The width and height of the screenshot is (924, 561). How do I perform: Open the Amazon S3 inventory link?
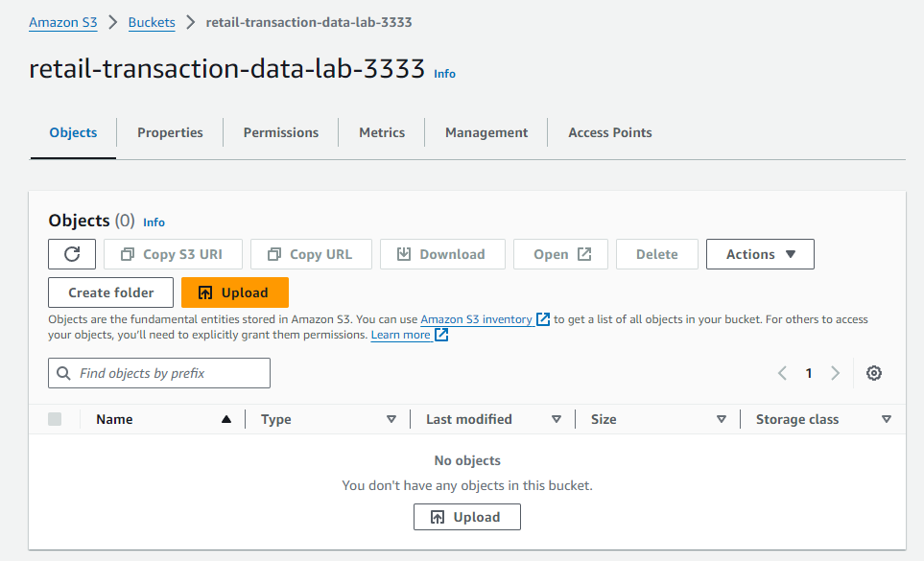(476, 319)
